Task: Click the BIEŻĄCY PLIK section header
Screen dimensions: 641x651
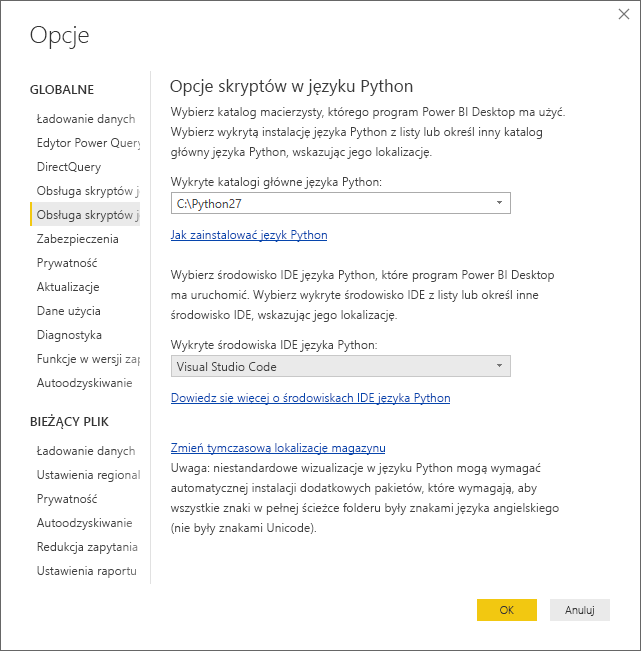Action: click(69, 422)
